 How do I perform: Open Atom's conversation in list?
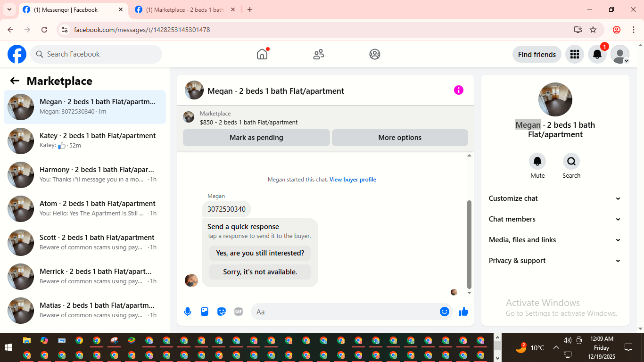click(85, 208)
